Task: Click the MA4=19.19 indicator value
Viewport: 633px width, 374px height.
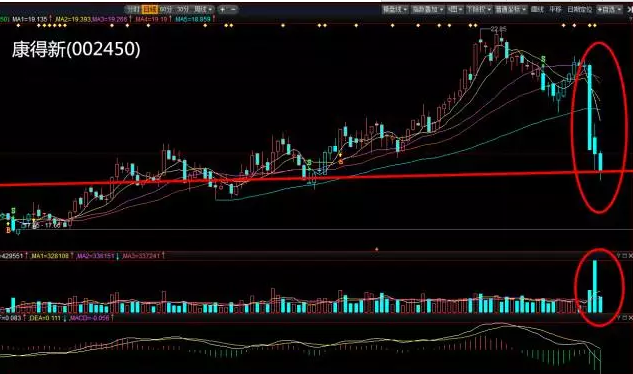Action: coord(151,19)
